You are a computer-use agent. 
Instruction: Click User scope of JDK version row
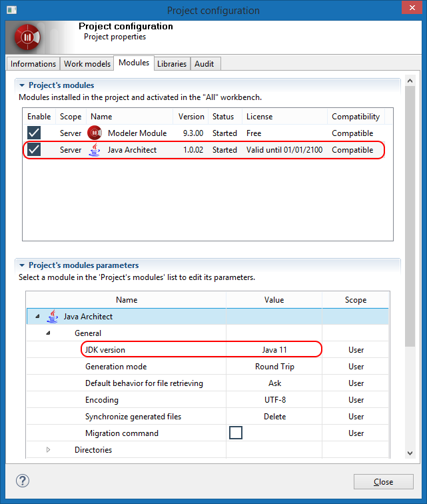(x=356, y=350)
